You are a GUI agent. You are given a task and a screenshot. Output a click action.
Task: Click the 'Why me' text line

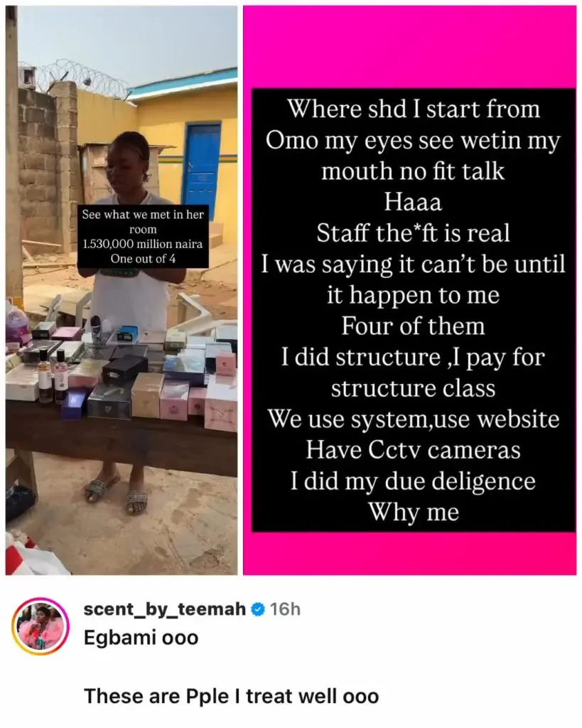pos(414,513)
